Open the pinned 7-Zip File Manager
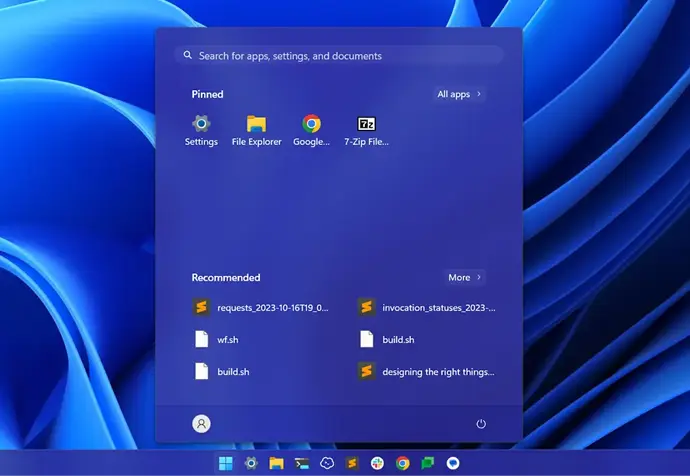 click(366, 126)
